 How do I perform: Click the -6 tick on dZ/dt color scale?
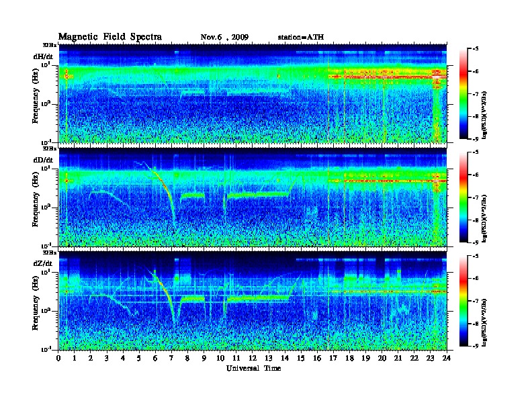476,279
